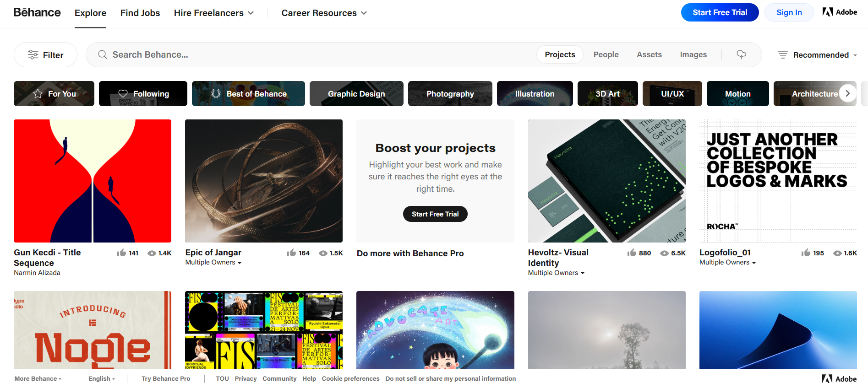Open Do not sell or share link

point(451,378)
